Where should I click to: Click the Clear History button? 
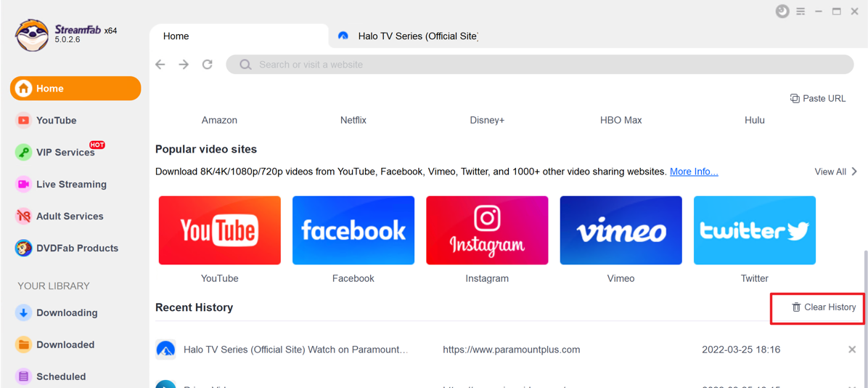pos(824,307)
